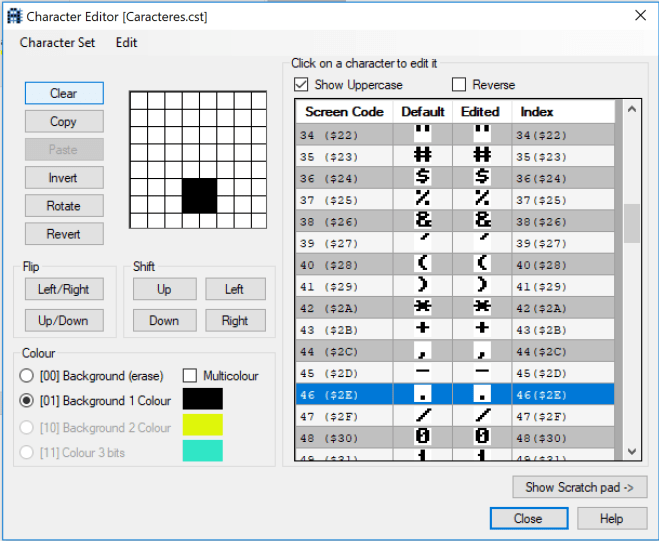This screenshot has width=659, height=541.
Task: Click the filled black block in the pixel grid
Action: pyautogui.click(x=199, y=195)
